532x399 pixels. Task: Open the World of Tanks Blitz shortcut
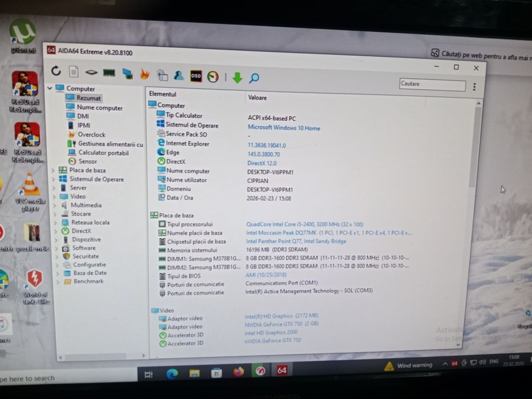(35, 286)
